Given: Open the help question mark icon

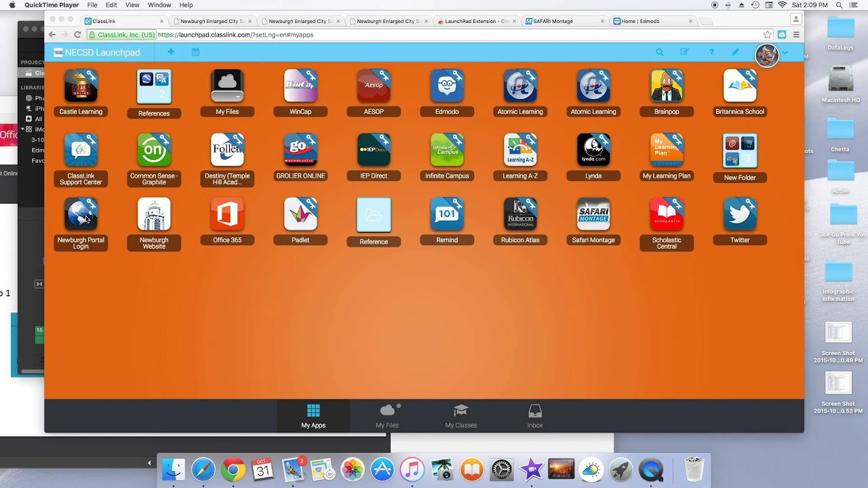Looking at the screenshot, I should pyautogui.click(x=711, y=52).
